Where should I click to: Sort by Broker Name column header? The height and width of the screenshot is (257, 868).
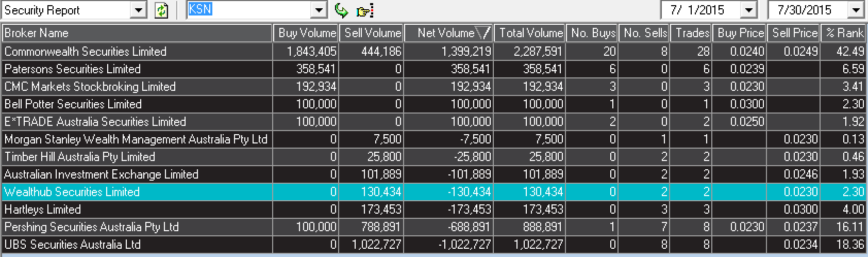click(x=137, y=33)
